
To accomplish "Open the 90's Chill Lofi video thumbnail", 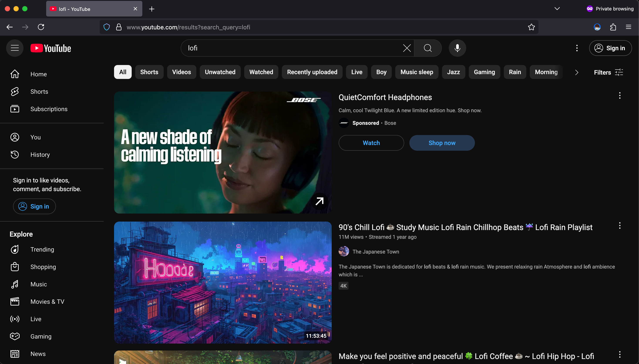I will coord(223,282).
